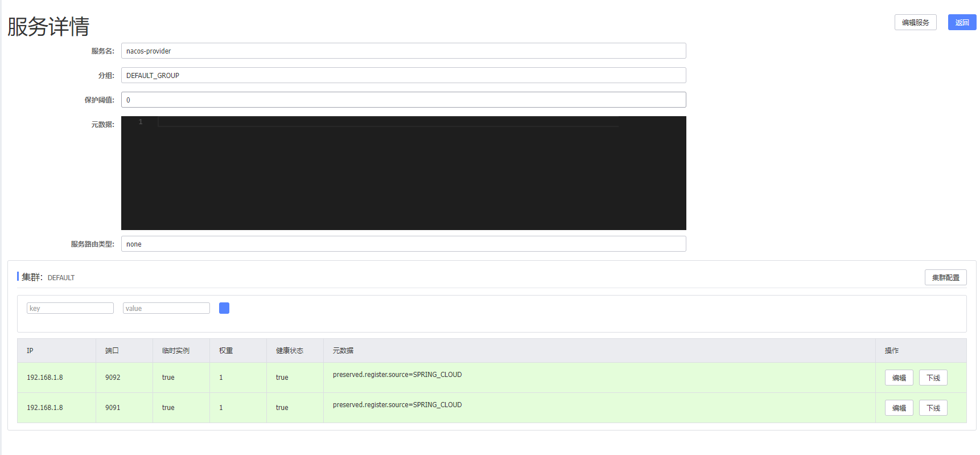The image size is (980, 455).
Task: Click the 服务详情 page heading
Action: pos(48,26)
